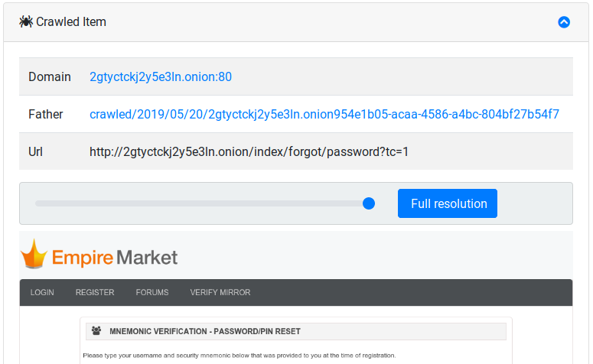Click the middle of the gray slider track

(199, 203)
